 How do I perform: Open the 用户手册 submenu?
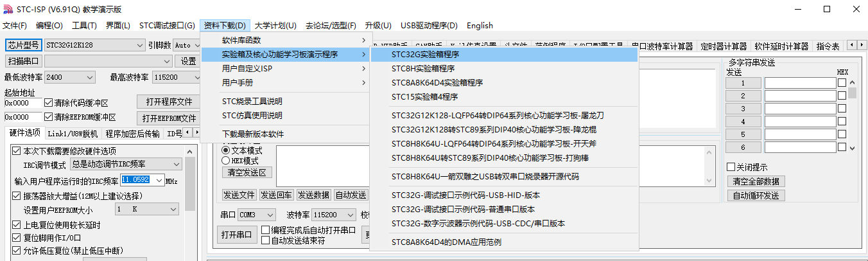click(x=286, y=83)
